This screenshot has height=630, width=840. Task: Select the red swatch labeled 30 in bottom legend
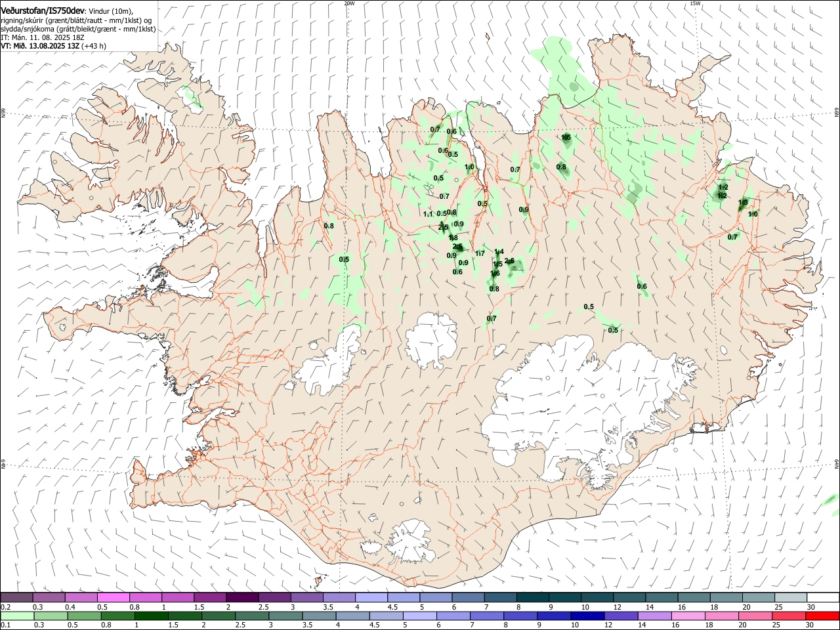tap(822, 616)
